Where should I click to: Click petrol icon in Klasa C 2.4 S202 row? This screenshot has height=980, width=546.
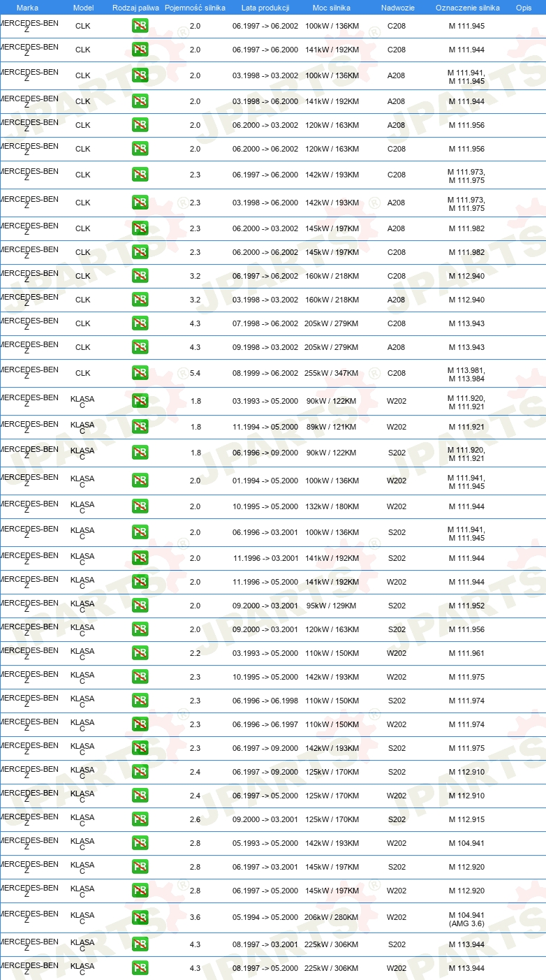(140, 772)
